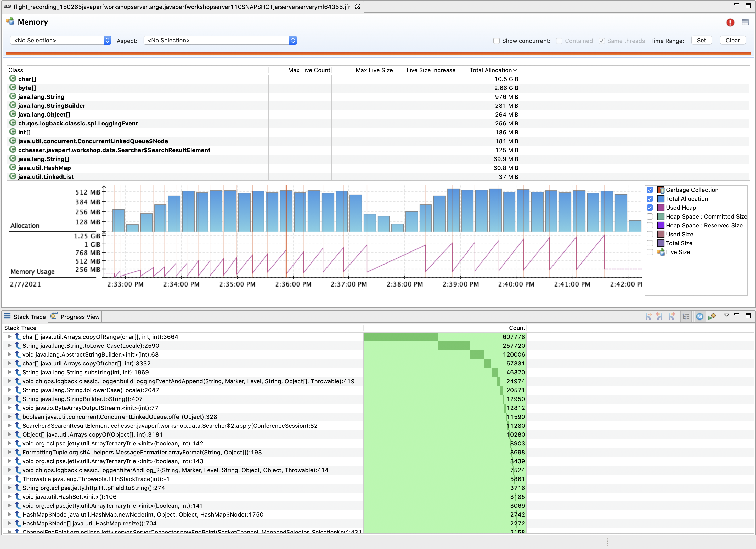
Task: Click the Set time range button
Action: [701, 40]
